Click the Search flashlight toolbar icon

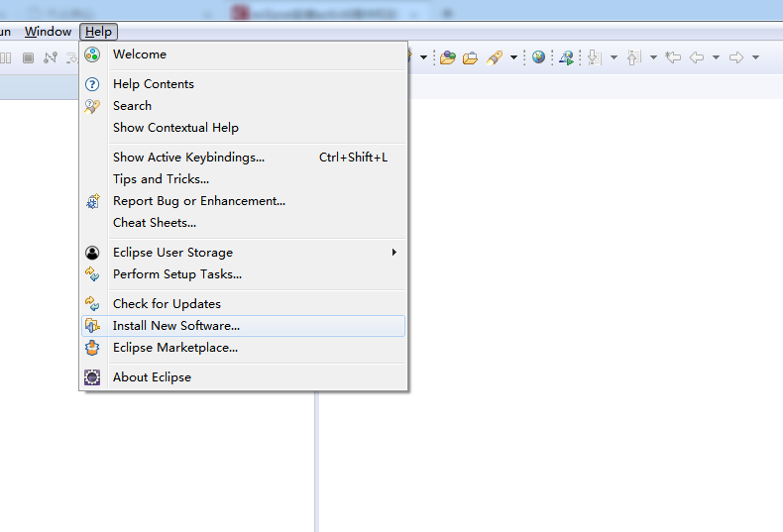click(495, 57)
